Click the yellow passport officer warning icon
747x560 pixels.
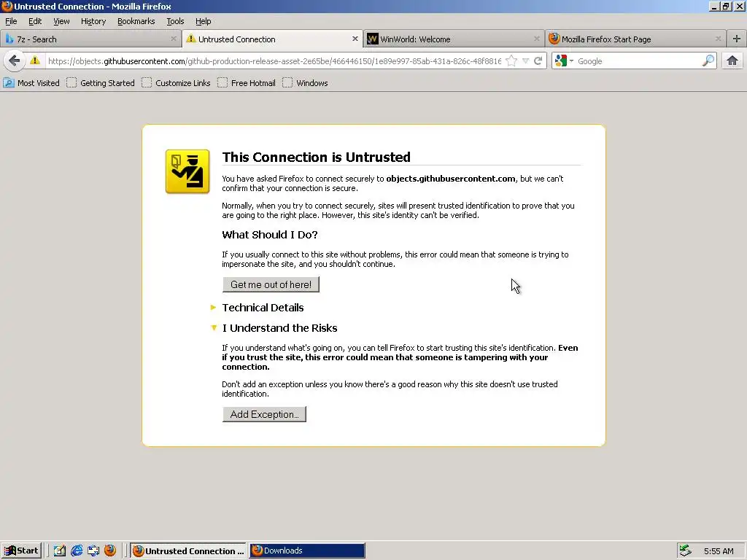(187, 171)
